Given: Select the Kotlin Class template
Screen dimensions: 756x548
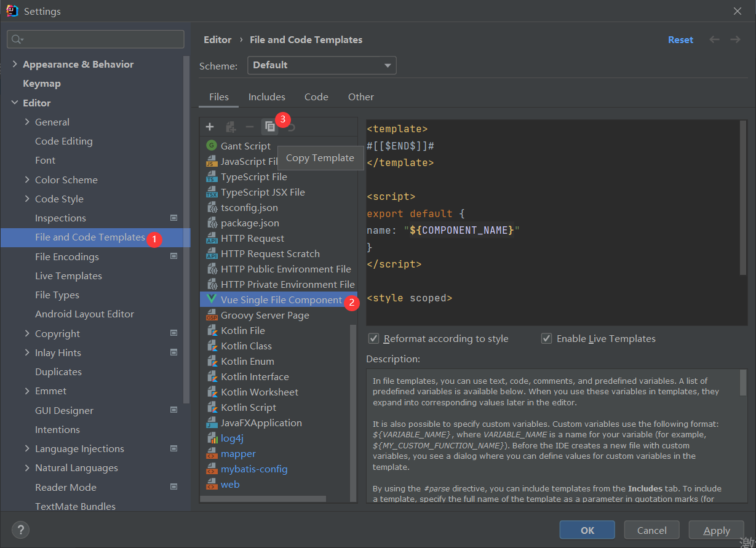Looking at the screenshot, I should [x=246, y=346].
